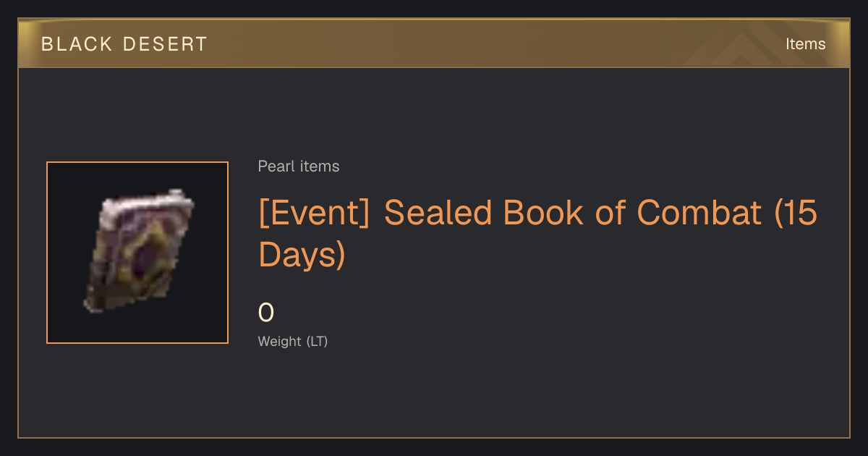Screen dimensions: 868x456
Task: Click the orange-bordered item image frame
Action: 137,253
